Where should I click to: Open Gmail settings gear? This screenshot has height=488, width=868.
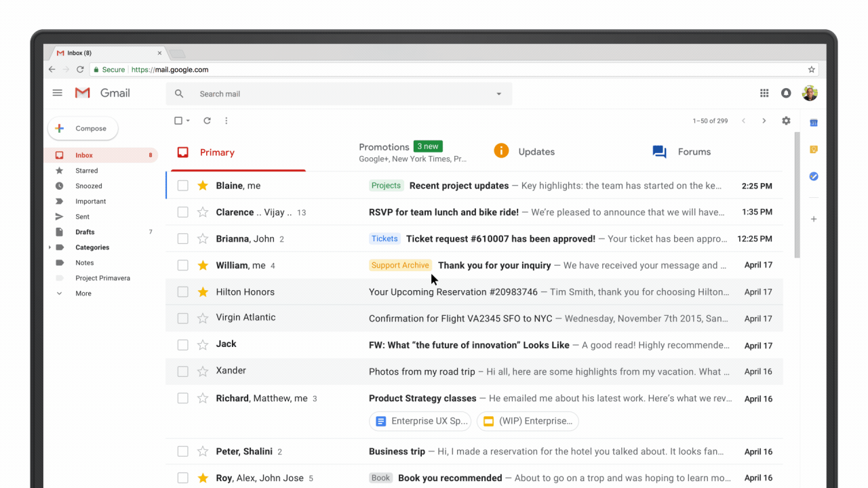(786, 120)
